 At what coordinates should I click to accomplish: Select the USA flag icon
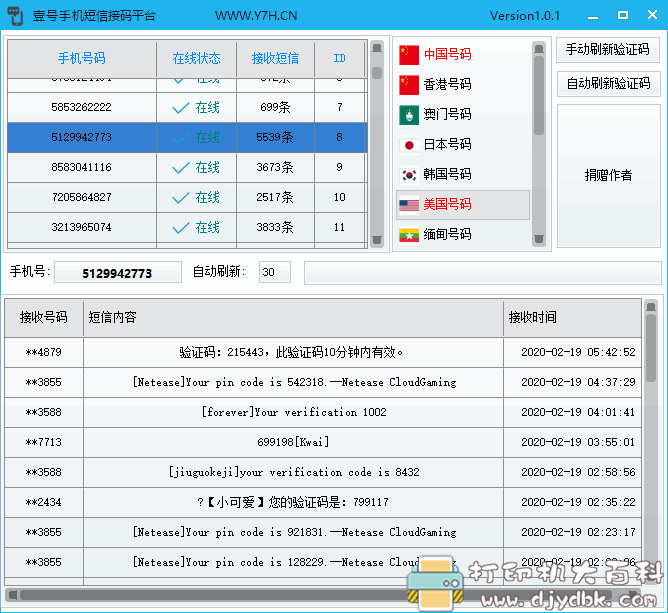click(x=409, y=205)
